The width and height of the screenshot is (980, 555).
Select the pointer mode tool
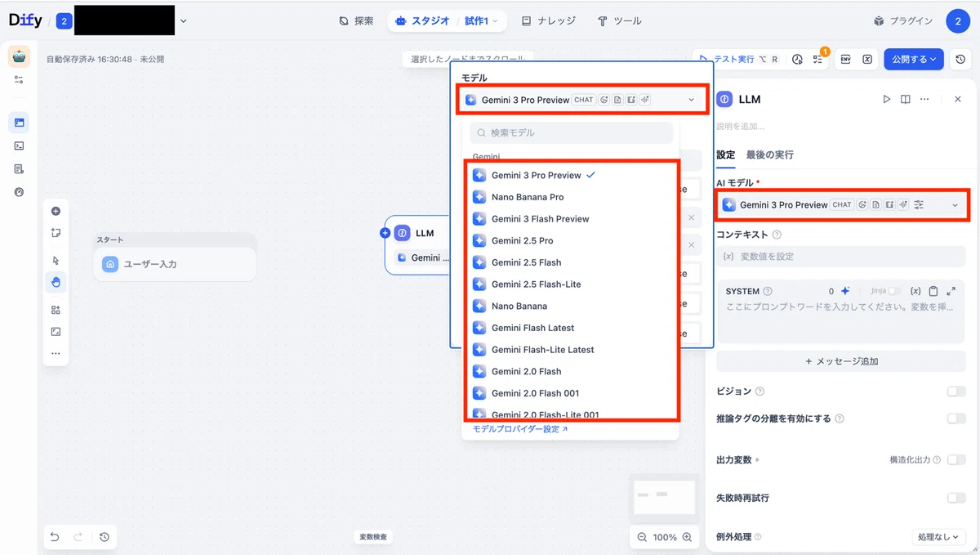point(56,260)
